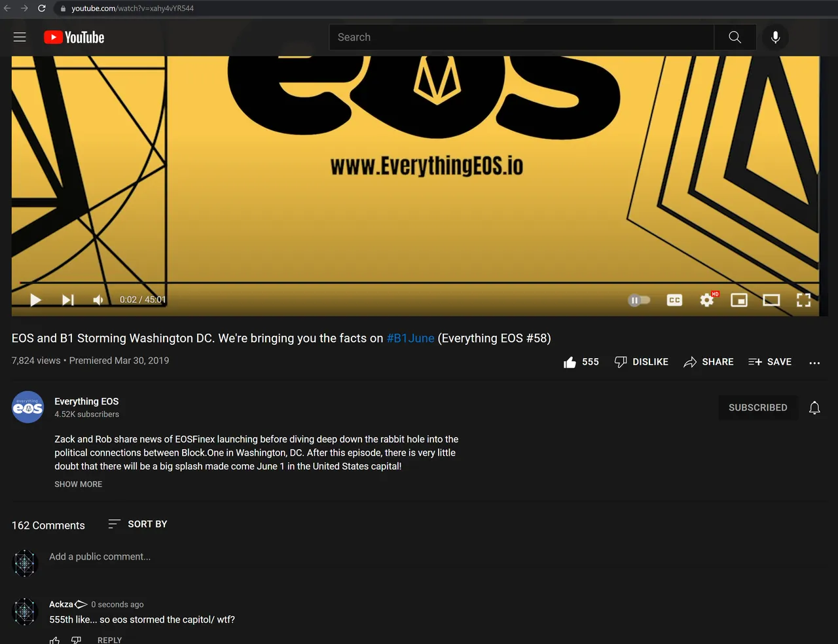Start voice search with microphone icon
838x644 pixels.
775,37
